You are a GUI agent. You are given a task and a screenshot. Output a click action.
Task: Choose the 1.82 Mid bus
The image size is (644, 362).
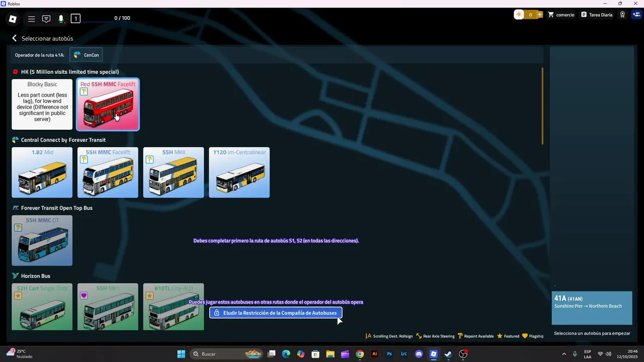pyautogui.click(x=42, y=172)
